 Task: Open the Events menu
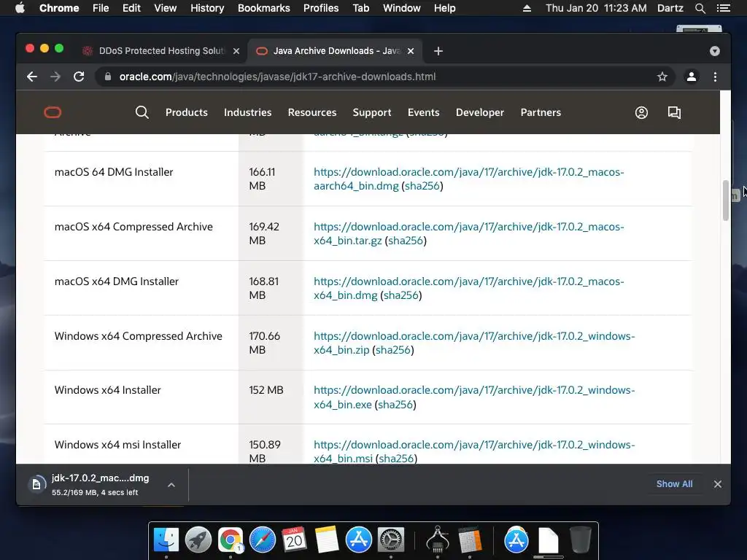tap(424, 112)
